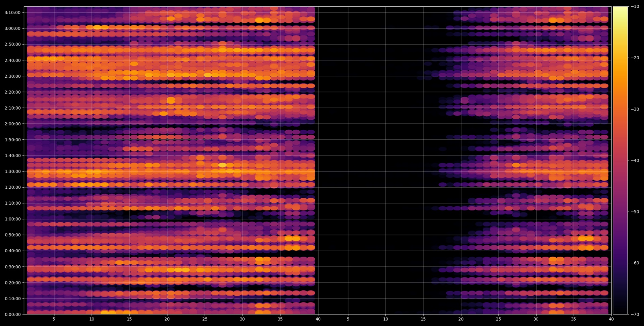Image resolution: width=644 pixels, height=326 pixels.
Task: Select the −20 colorbar tick label
Action: [635, 58]
